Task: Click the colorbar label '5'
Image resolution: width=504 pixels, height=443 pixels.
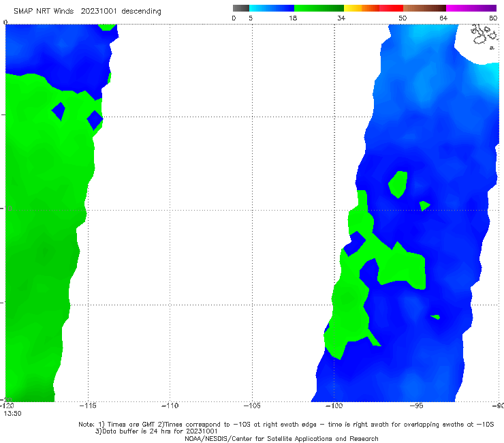Action: point(251,18)
